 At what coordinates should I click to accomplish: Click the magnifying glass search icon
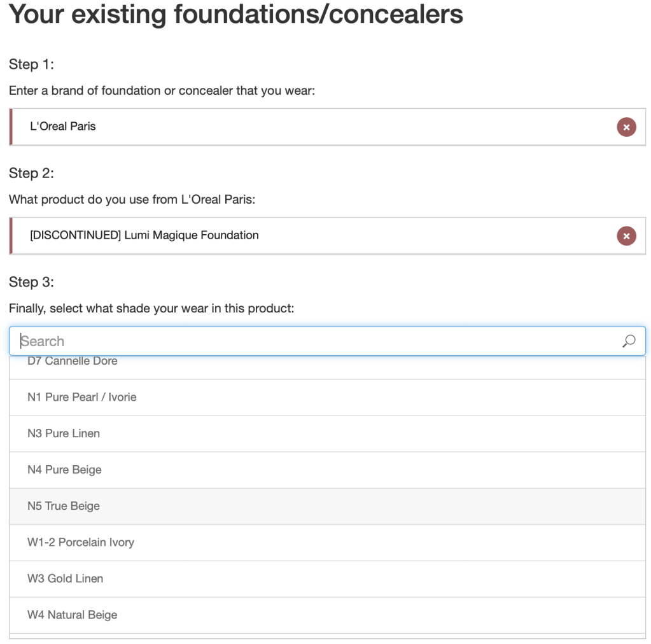pyautogui.click(x=629, y=342)
